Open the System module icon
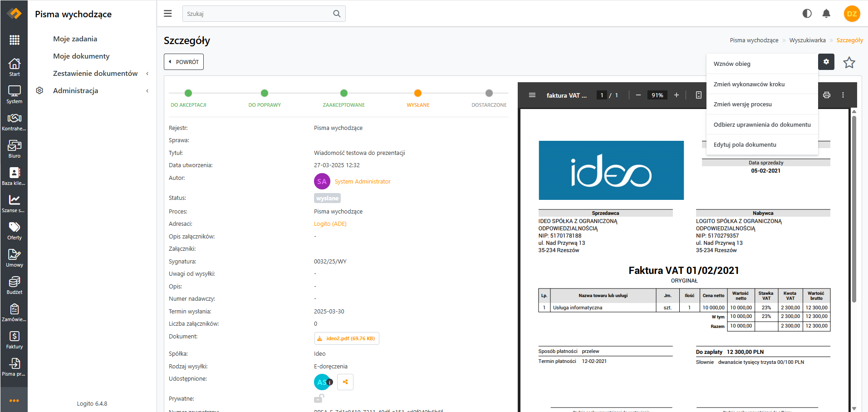868x412 pixels. tap(14, 94)
